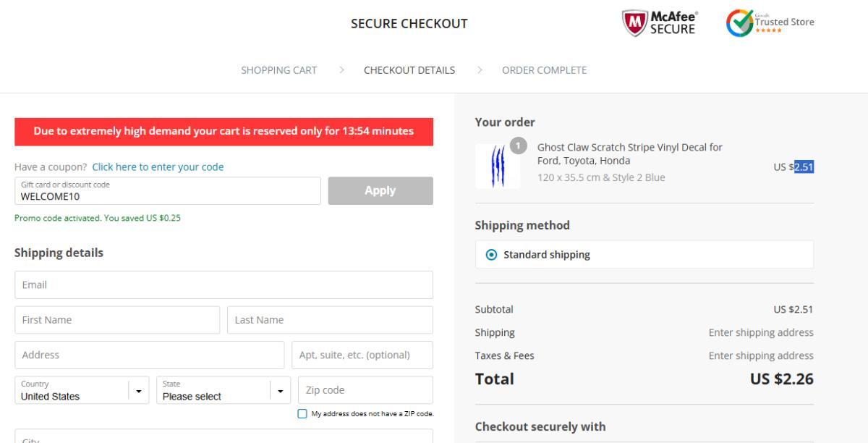Click the McAfee Secure badge icon
868x443 pixels.
click(634, 23)
